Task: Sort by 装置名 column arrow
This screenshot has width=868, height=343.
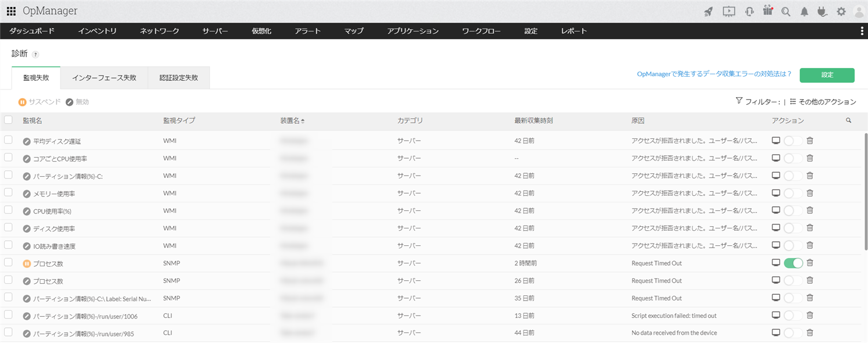Action: tap(303, 121)
